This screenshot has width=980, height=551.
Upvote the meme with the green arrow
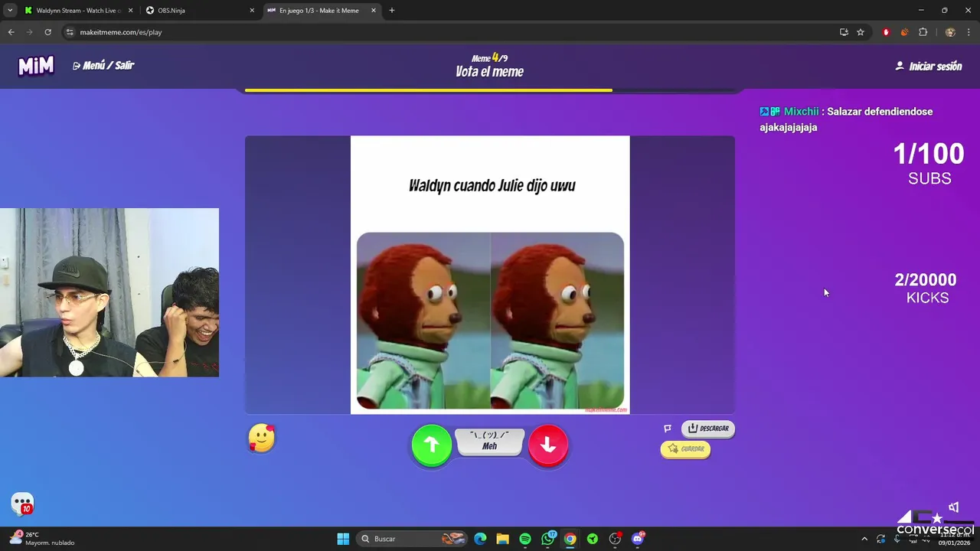pos(432,445)
